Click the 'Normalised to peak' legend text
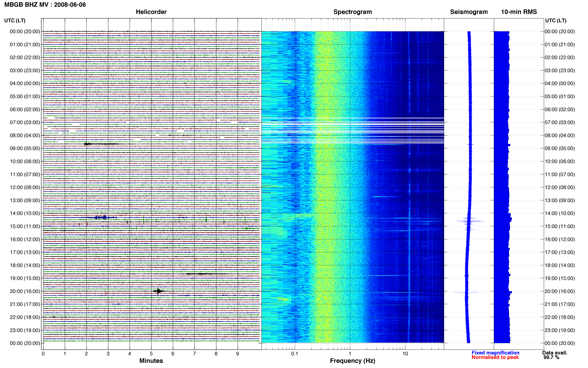 click(x=495, y=357)
